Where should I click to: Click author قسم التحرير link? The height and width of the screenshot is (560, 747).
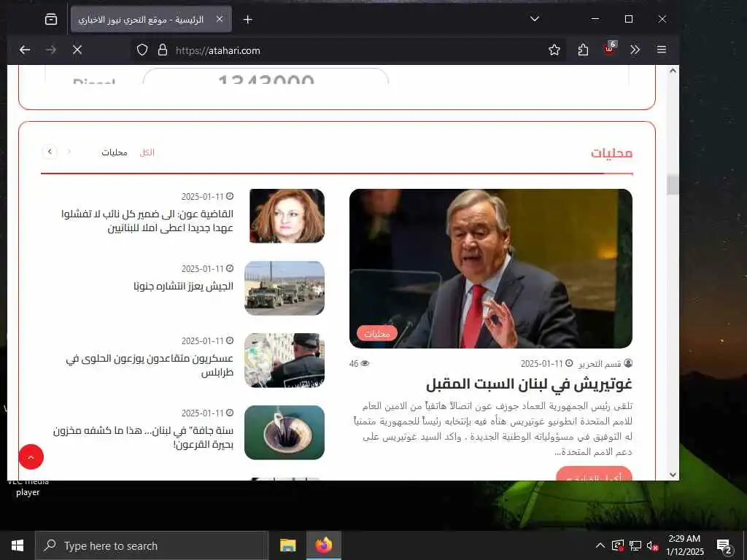pyautogui.click(x=600, y=364)
